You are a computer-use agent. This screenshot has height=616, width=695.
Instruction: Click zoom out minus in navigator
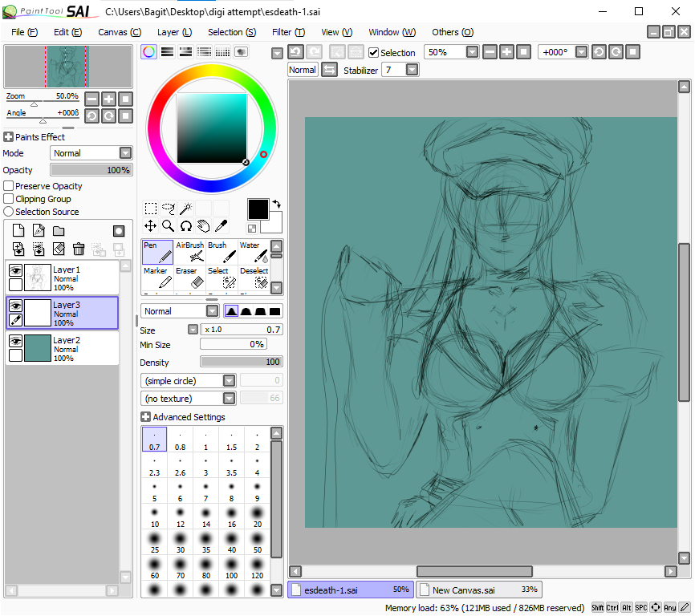pyautogui.click(x=91, y=99)
